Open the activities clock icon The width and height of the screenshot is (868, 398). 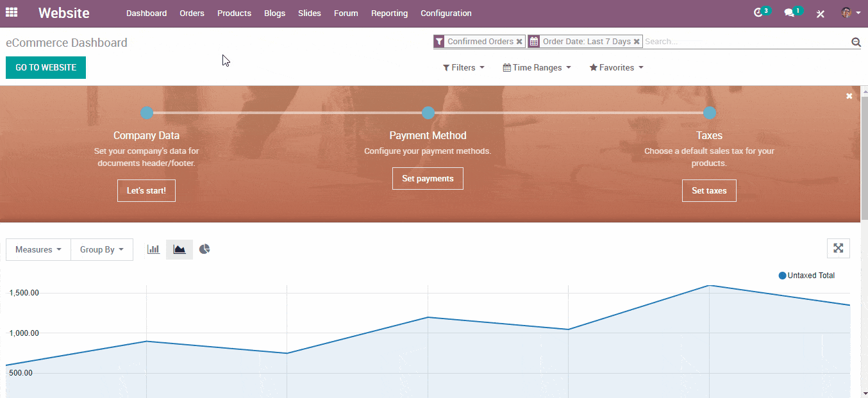[x=759, y=13]
